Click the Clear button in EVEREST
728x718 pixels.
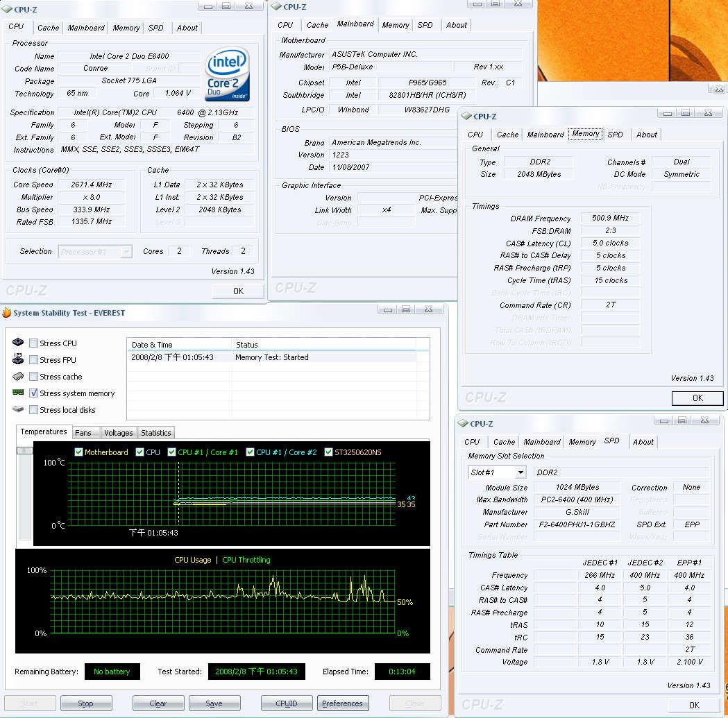(158, 703)
